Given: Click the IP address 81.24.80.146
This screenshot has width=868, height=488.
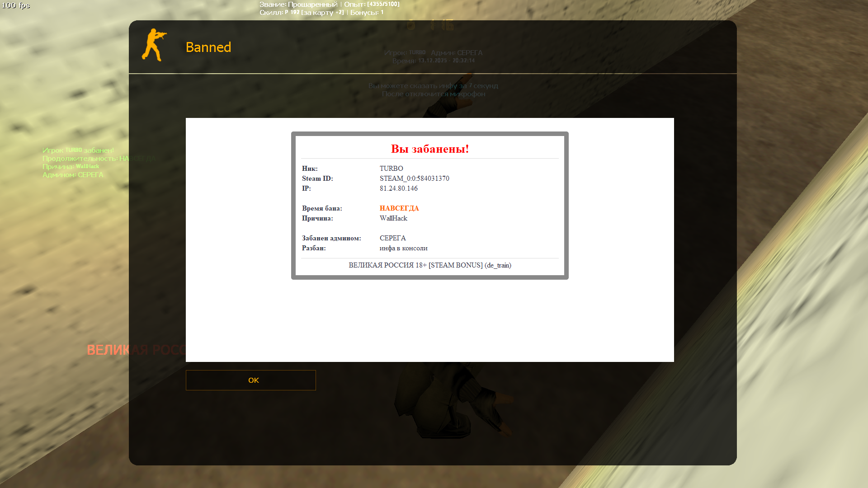Looking at the screenshot, I should [398, 188].
